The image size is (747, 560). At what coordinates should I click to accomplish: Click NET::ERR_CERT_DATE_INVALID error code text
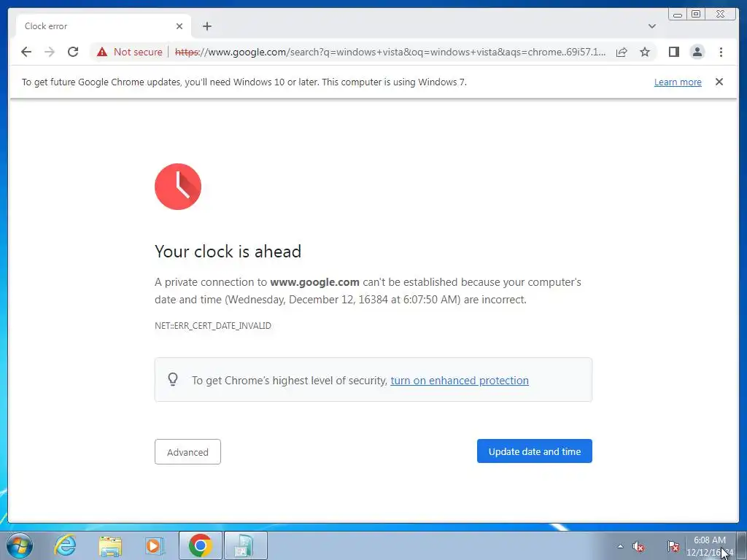(213, 326)
